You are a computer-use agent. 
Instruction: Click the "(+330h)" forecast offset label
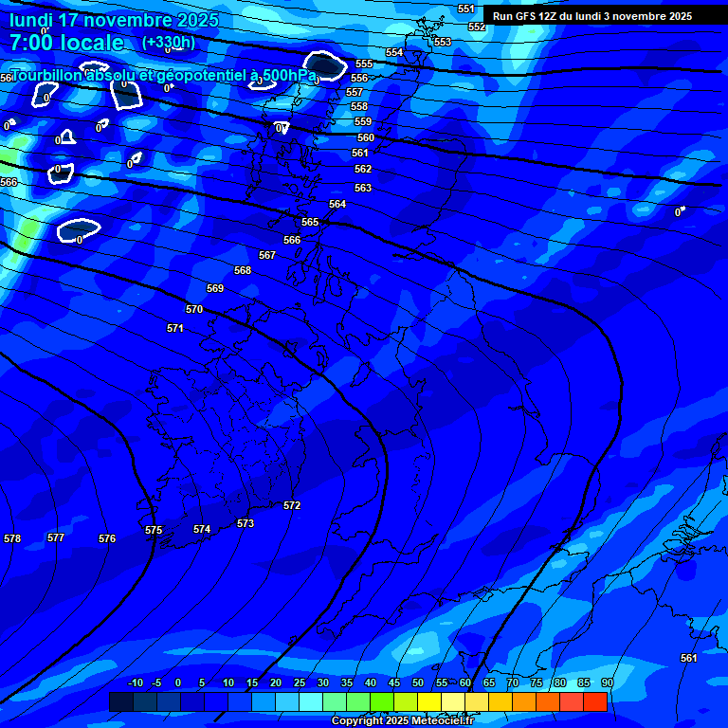coord(169,43)
